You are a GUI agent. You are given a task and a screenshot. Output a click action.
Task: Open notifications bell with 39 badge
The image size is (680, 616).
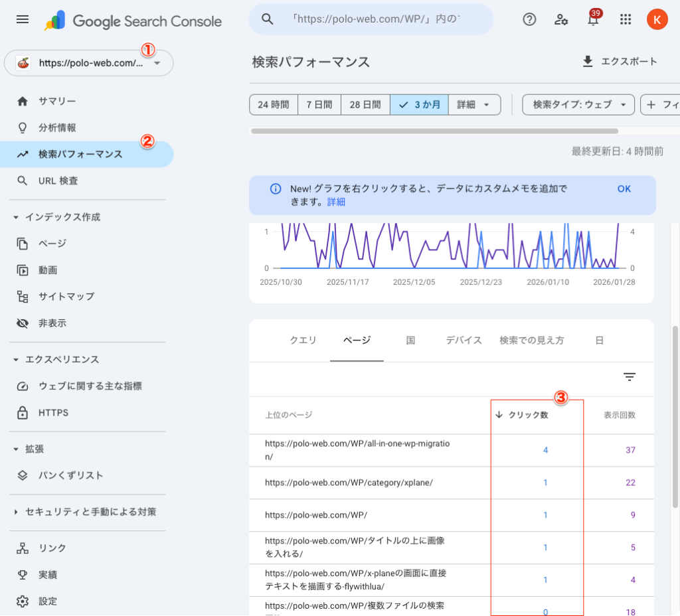pyautogui.click(x=593, y=20)
